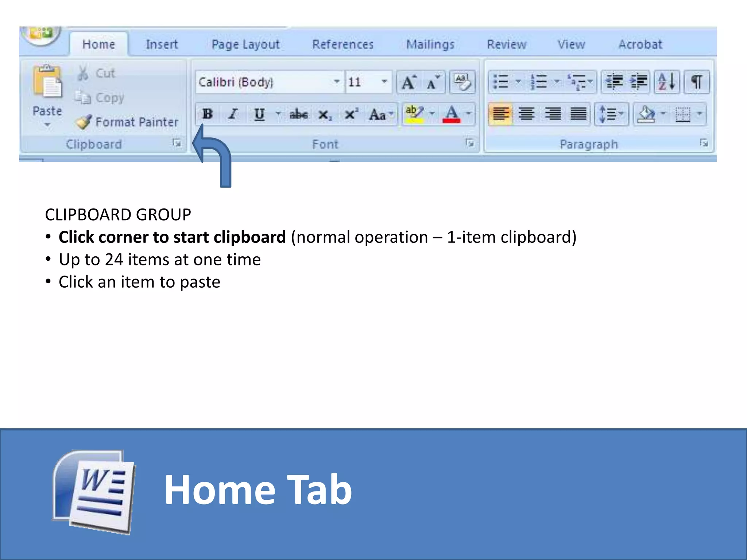Align text right
The image size is (747, 560).
(553, 114)
